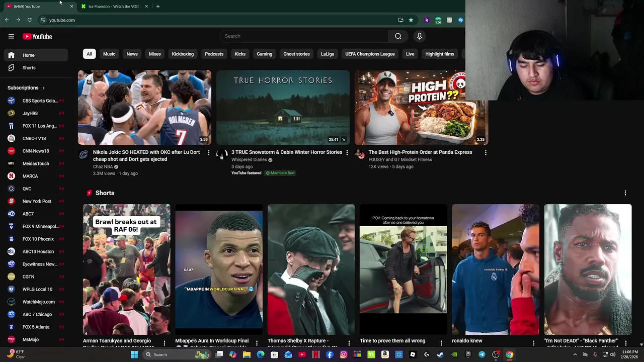Open Shorts in the sidebar

[35, 68]
